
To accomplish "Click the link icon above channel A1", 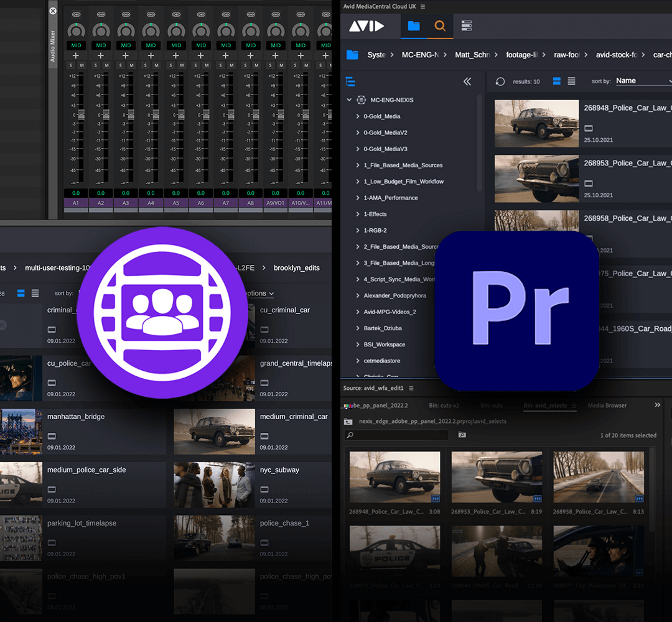I will click(76, 14).
